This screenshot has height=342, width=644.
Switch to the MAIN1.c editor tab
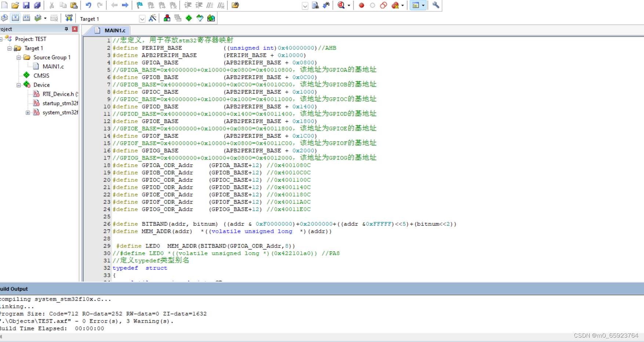pyautogui.click(x=114, y=30)
